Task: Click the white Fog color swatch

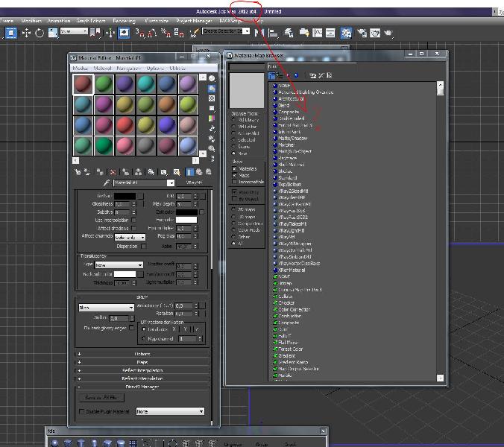Action: point(186,220)
